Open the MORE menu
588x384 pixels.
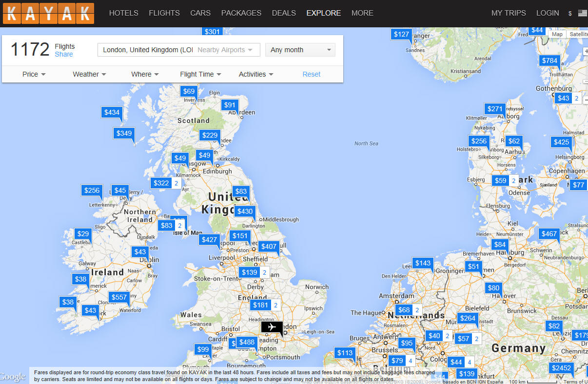[x=362, y=13]
